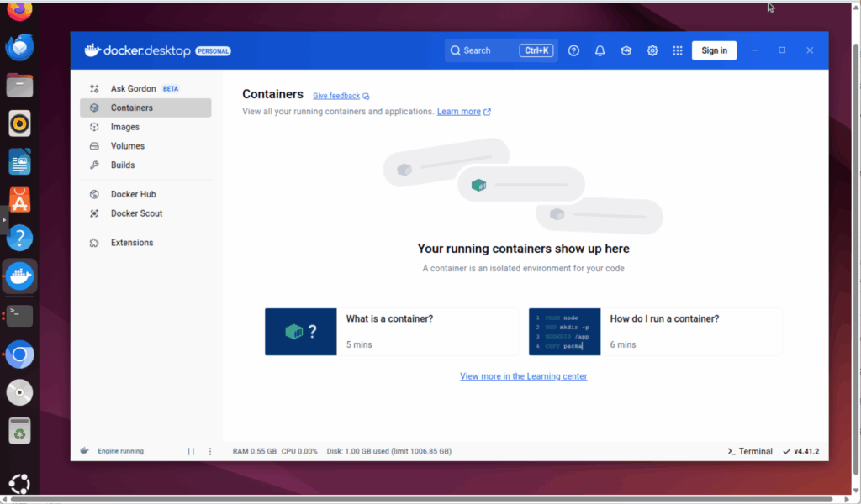Click the Disk usage status entry

pos(388,451)
